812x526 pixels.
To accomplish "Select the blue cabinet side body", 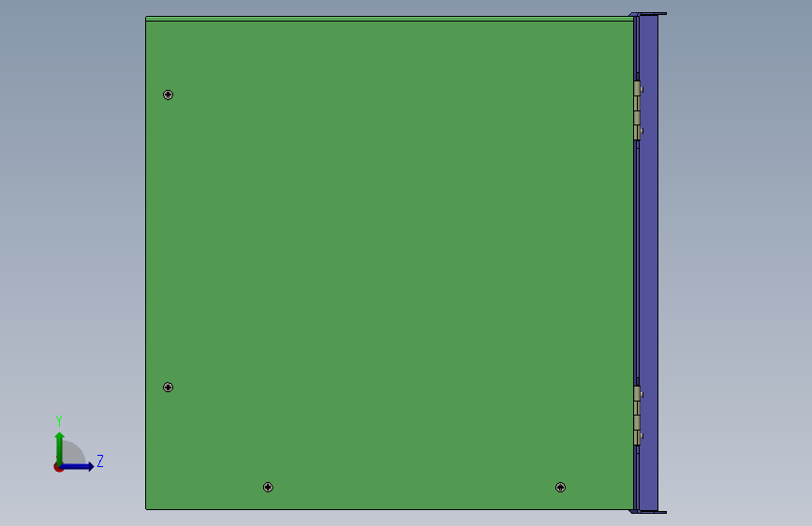I will 648,263.
